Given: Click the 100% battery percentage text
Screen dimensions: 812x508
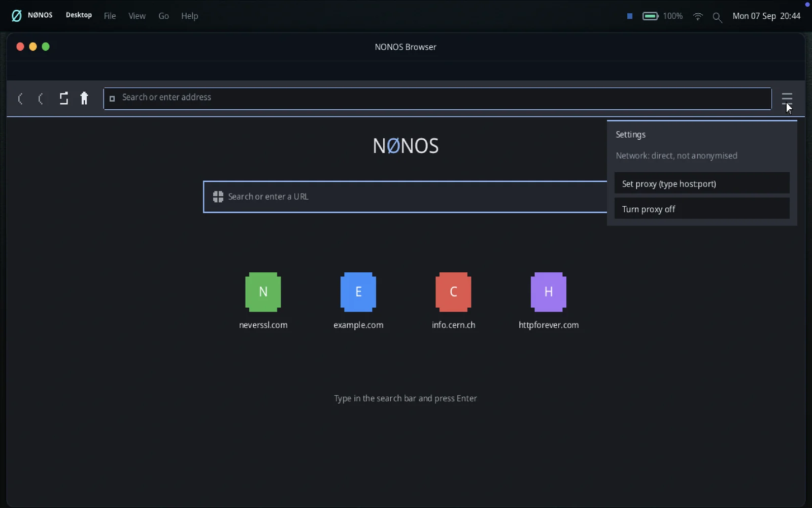Looking at the screenshot, I should coord(672,16).
